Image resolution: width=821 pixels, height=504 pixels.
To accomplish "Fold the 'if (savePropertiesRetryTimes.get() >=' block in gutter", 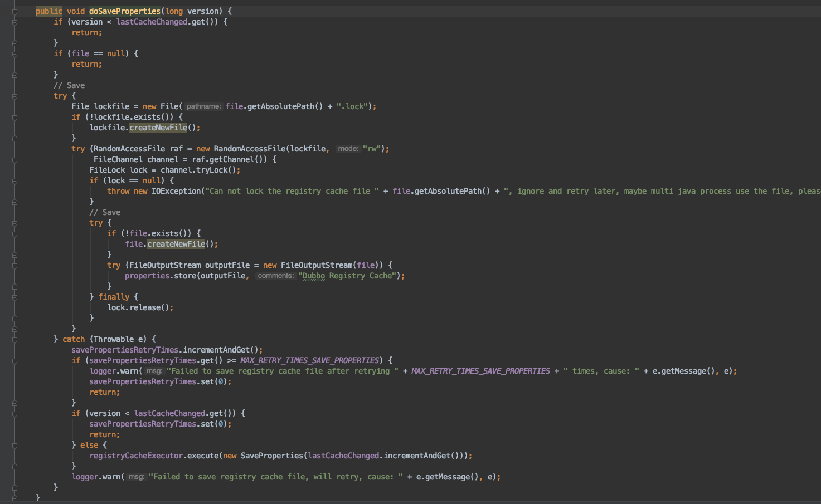I will (14, 361).
